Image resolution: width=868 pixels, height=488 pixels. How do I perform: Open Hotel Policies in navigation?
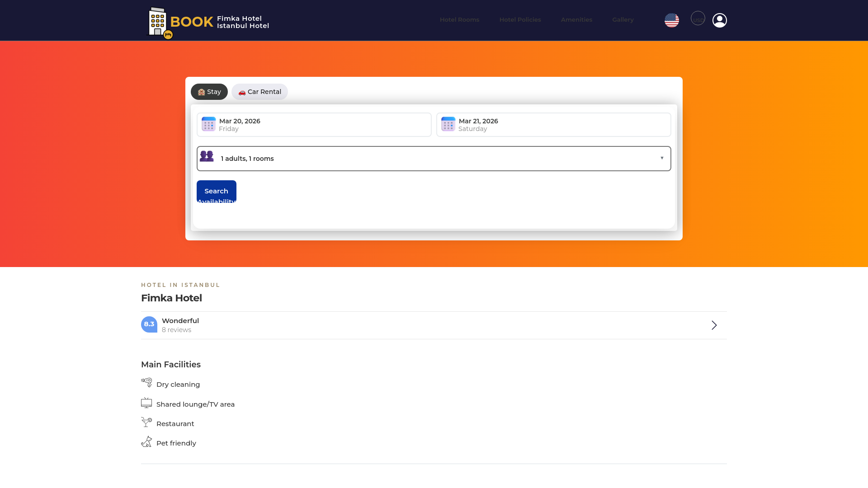pyautogui.click(x=520, y=20)
